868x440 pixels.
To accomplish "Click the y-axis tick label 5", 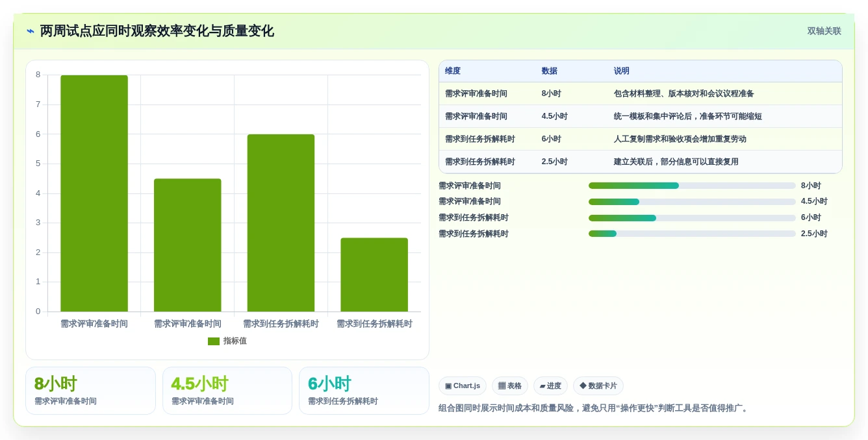I will [x=38, y=164].
